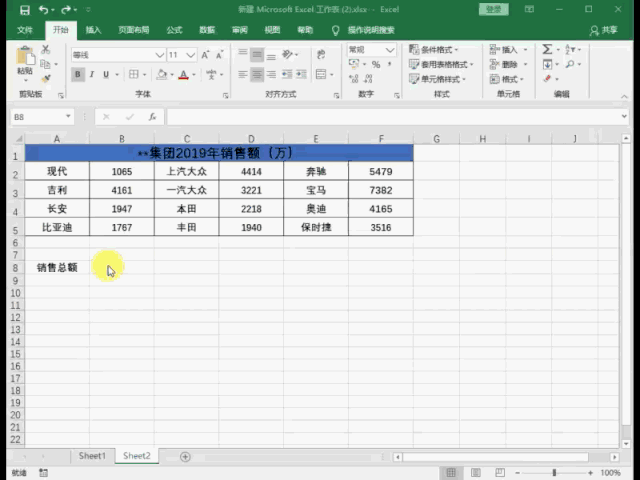
Task: Switch to the Data tab
Action: coord(207,30)
